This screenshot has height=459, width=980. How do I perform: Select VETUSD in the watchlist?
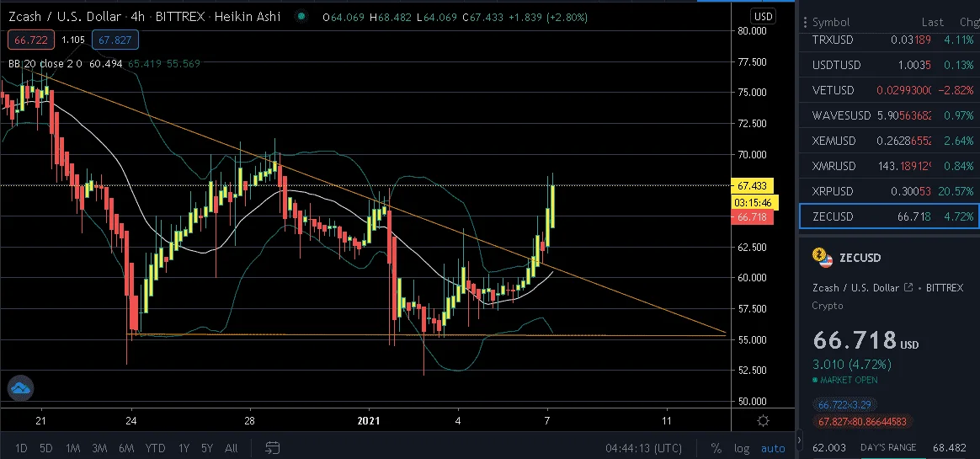point(889,90)
